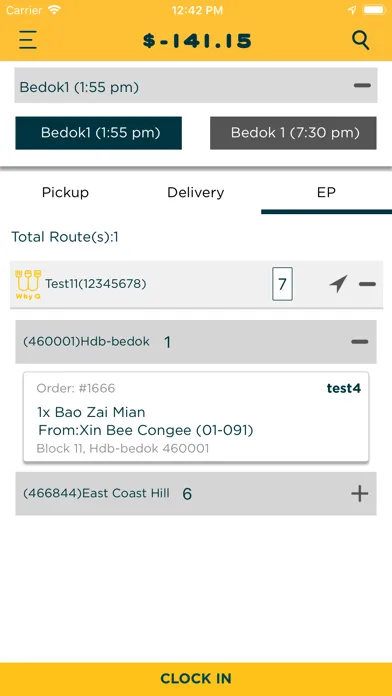Screen dimensions: 392x696
Task: Tap the 7 count box
Action: pos(282,284)
